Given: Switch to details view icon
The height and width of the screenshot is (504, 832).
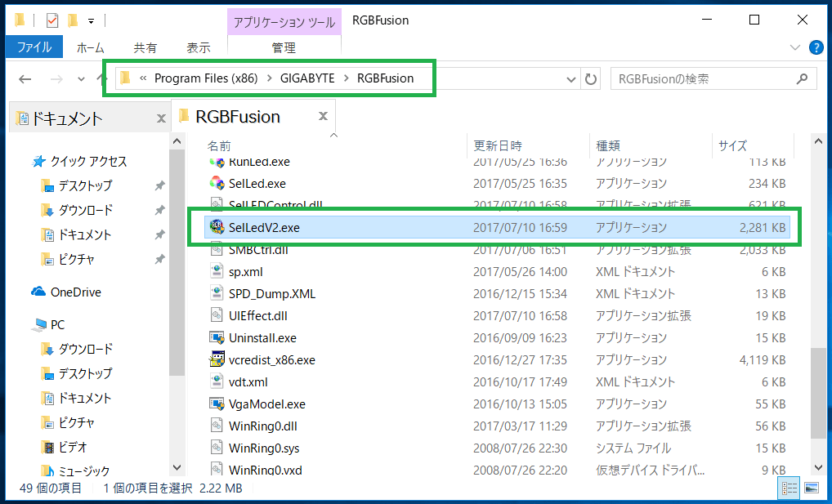Looking at the screenshot, I should (x=789, y=488).
